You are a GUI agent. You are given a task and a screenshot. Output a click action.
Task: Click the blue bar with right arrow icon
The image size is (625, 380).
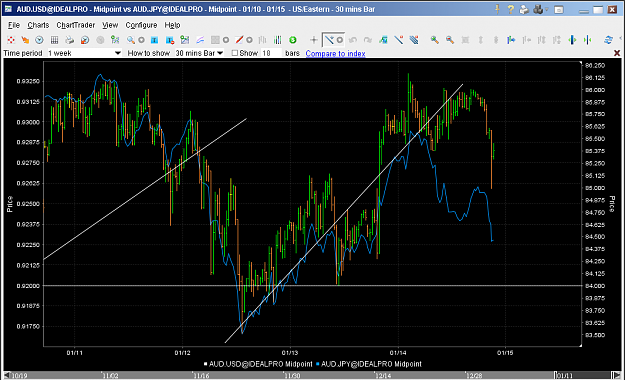click(511, 40)
